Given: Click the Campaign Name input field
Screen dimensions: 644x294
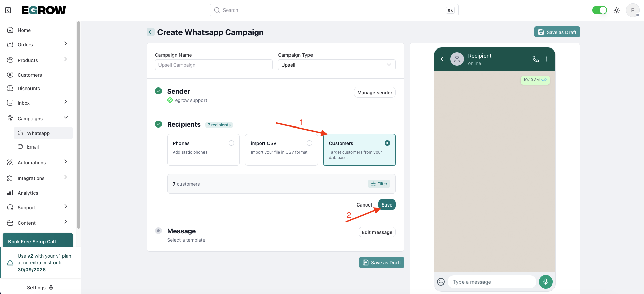Looking at the screenshot, I should [213, 65].
